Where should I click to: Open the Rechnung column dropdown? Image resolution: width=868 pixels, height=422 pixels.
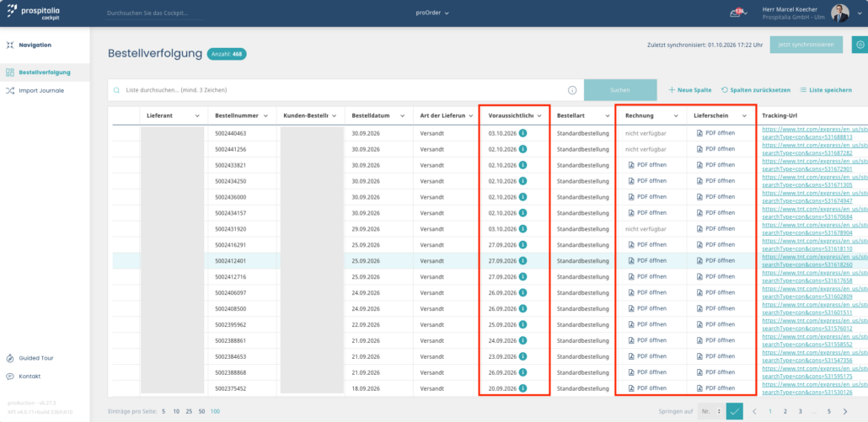pyautogui.click(x=676, y=116)
